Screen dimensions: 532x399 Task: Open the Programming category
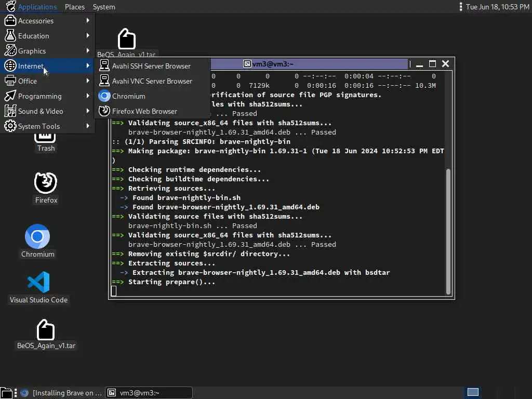point(47,96)
